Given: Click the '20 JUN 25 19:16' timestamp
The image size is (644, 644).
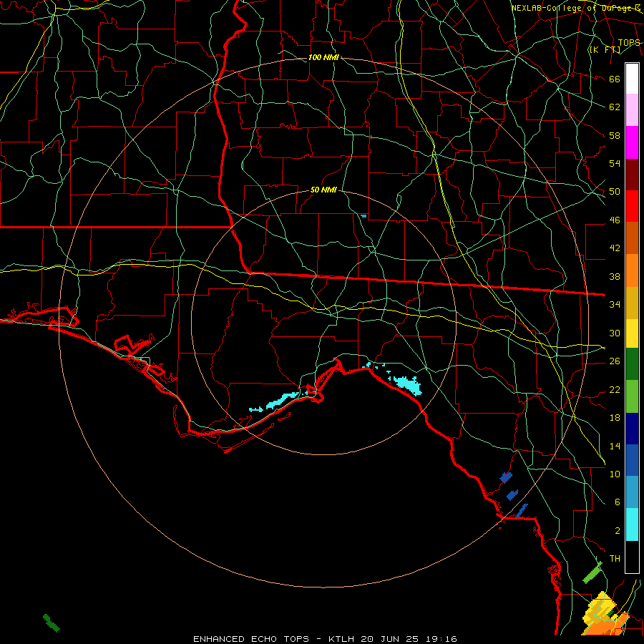Looking at the screenshot, I should (409, 639).
